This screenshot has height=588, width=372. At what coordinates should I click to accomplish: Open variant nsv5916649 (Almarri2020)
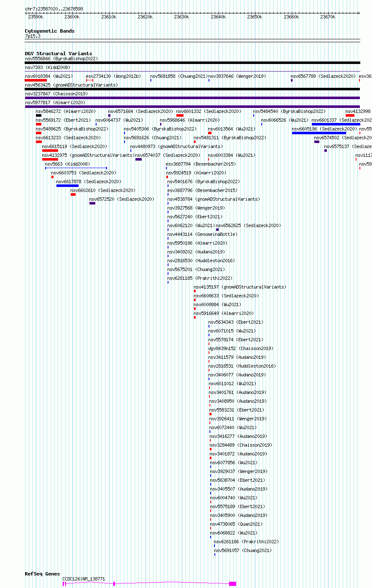tap(224, 313)
